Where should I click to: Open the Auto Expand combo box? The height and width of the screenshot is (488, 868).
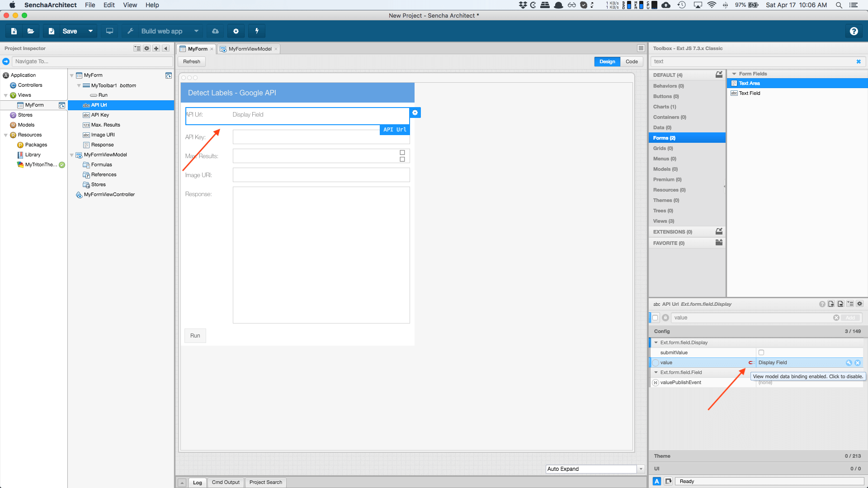(x=641, y=469)
